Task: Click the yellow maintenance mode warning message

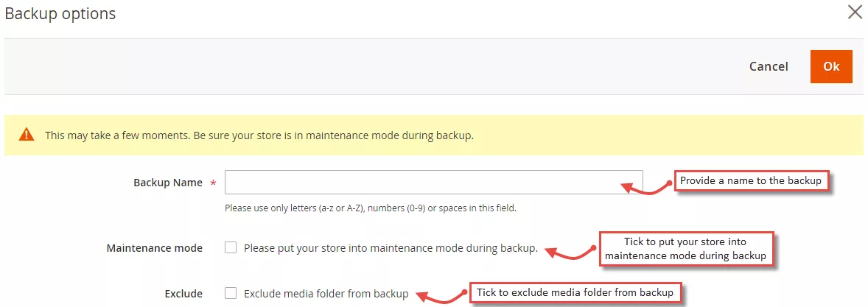Action: (x=258, y=135)
